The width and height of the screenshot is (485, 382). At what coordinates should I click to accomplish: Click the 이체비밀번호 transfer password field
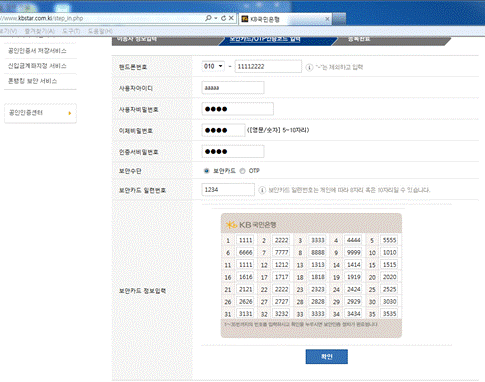[223, 130]
